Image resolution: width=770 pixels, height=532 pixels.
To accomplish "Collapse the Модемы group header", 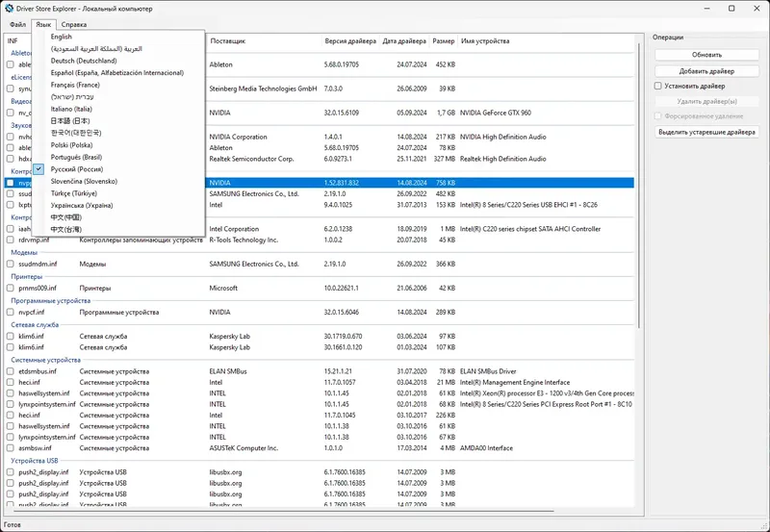I will [24, 253].
